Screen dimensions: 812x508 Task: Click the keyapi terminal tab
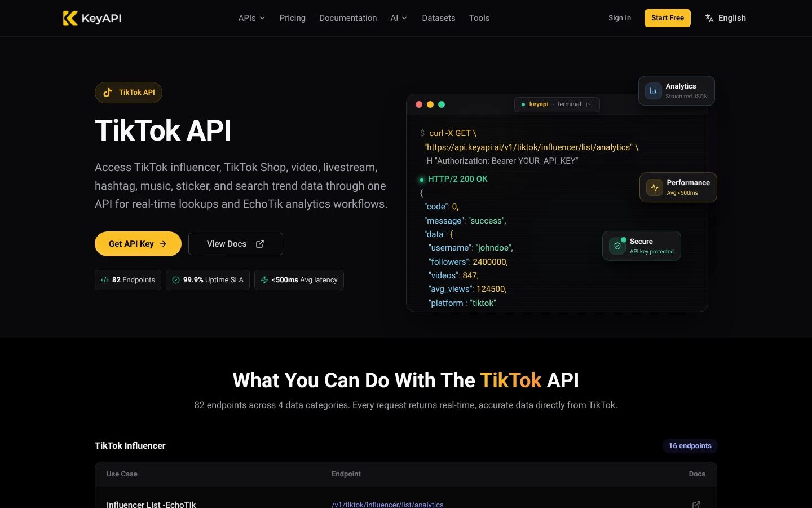pos(557,104)
